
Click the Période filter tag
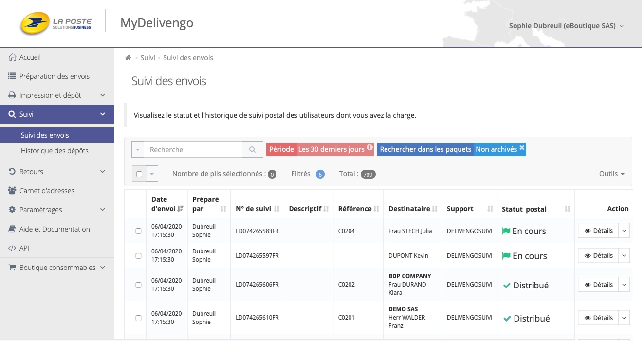tap(320, 149)
